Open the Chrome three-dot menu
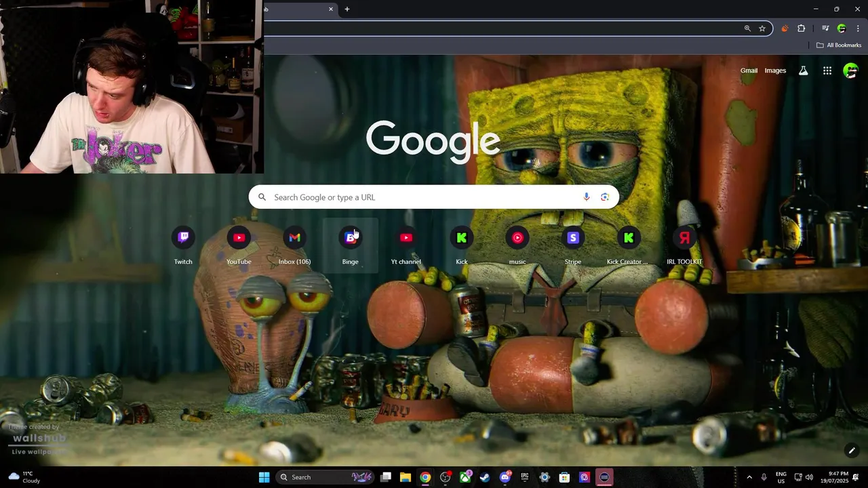This screenshot has width=868, height=488. coord(858,28)
